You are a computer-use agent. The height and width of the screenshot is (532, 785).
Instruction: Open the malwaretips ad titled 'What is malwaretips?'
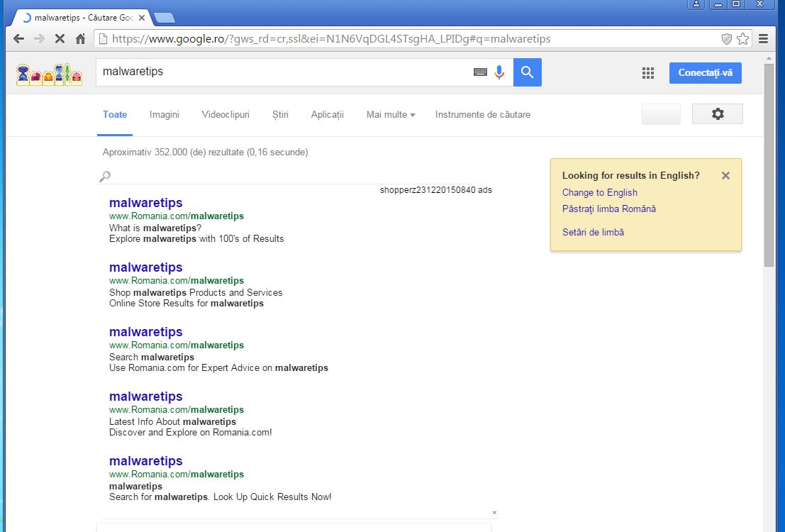point(145,203)
